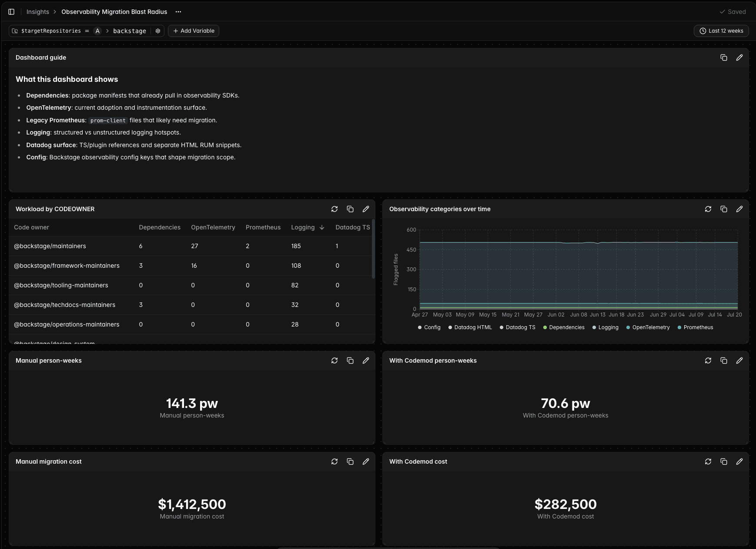Duplicate the With Codemod cost panel
This screenshot has width=756, height=549.
pyautogui.click(x=724, y=461)
